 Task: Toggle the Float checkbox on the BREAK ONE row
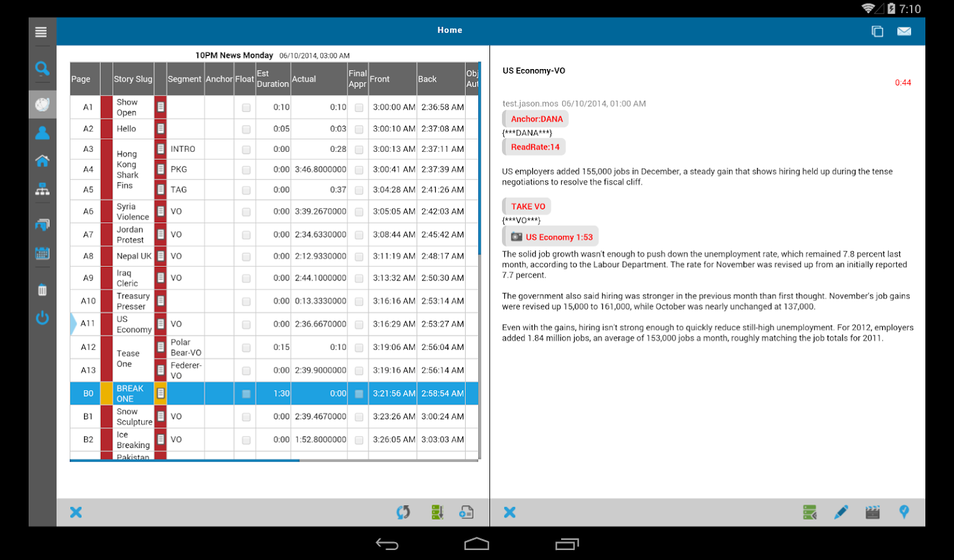[245, 393]
